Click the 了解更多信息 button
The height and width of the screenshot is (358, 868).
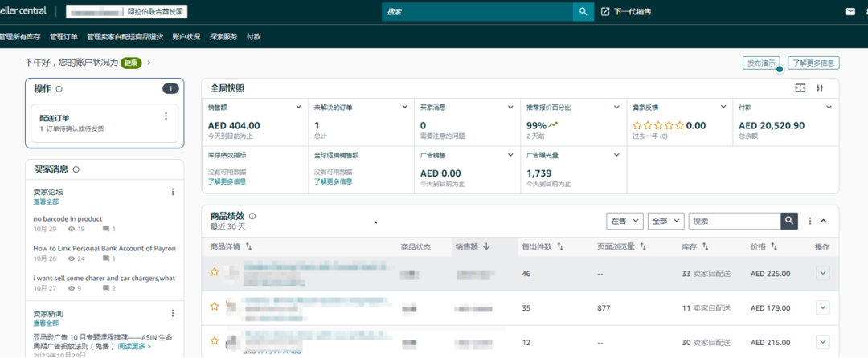click(813, 63)
